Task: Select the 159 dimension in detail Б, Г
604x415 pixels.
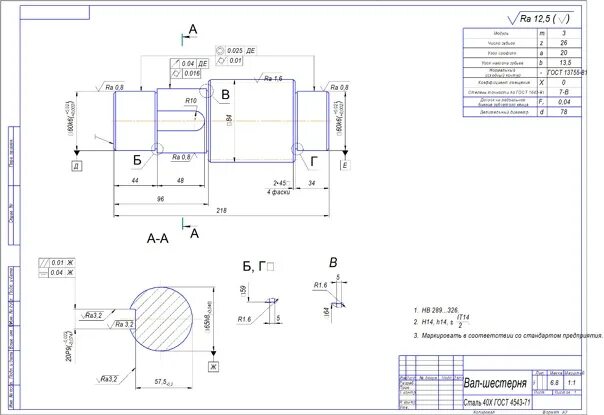Action: 243,291
